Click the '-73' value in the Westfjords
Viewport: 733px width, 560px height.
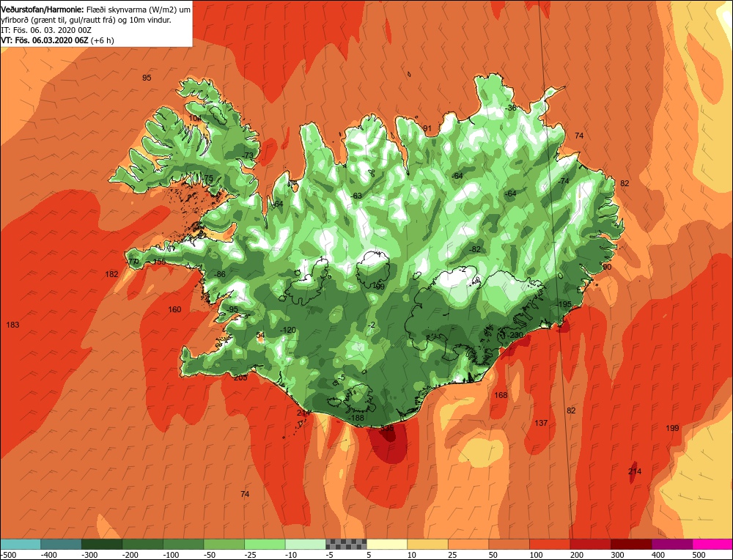pos(248,155)
